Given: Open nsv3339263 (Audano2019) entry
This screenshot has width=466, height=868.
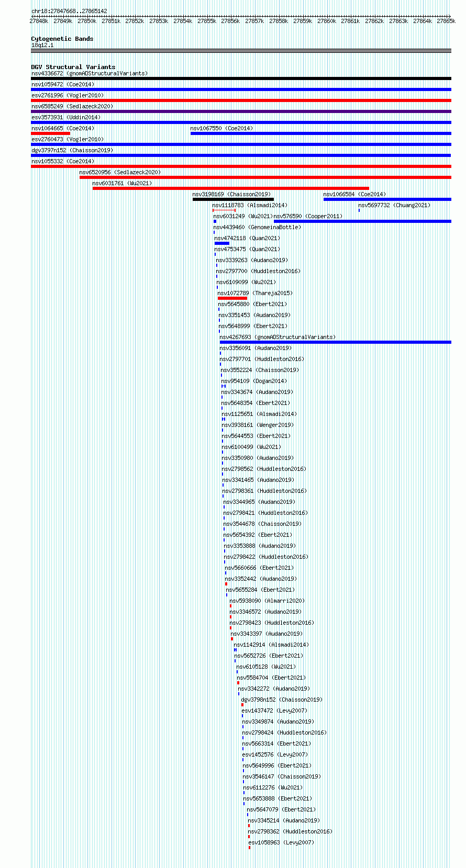Looking at the screenshot, I should click(x=252, y=260).
